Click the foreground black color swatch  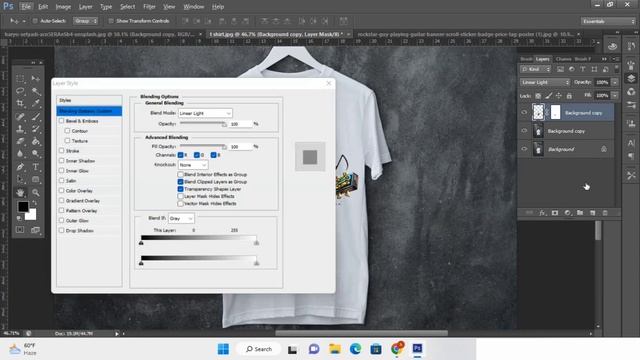coord(23,207)
